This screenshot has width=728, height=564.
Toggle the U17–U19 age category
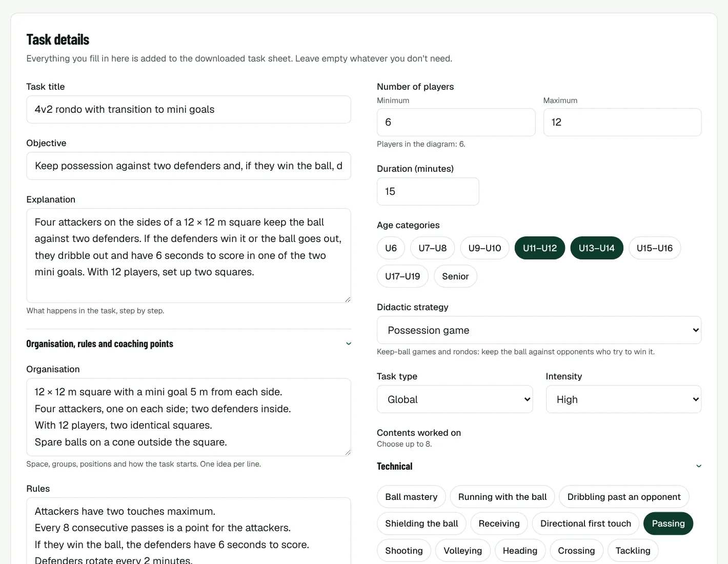click(402, 276)
